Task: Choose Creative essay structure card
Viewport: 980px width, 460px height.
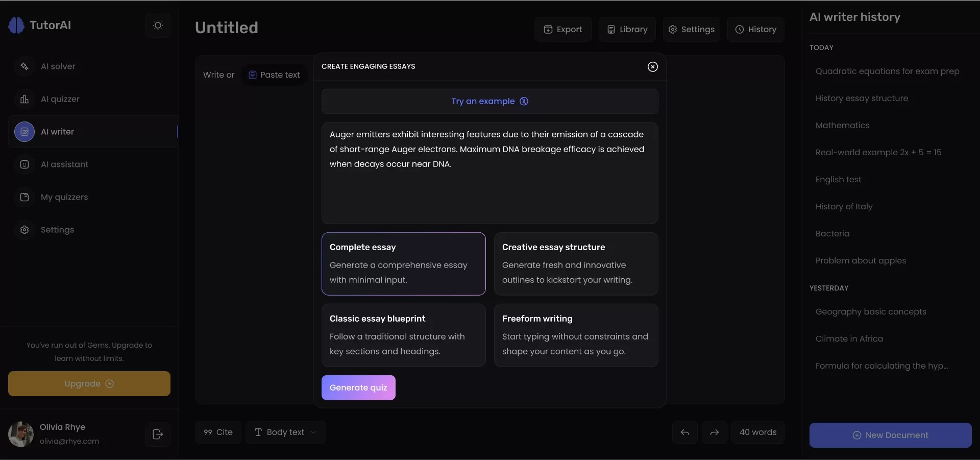Action: 576,263
